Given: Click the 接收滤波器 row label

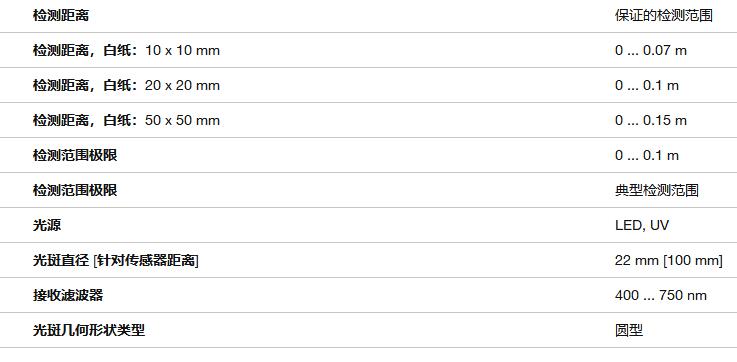Looking at the screenshot, I should click(x=68, y=295).
